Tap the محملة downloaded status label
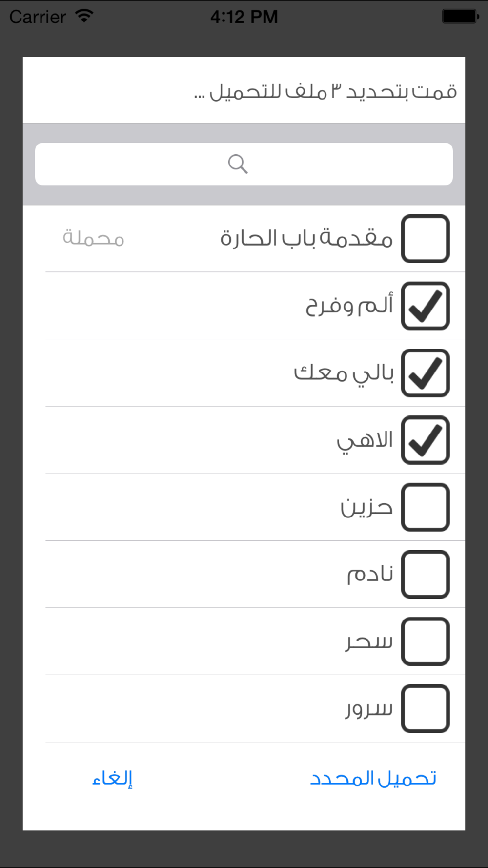The image size is (488, 868). [93, 239]
